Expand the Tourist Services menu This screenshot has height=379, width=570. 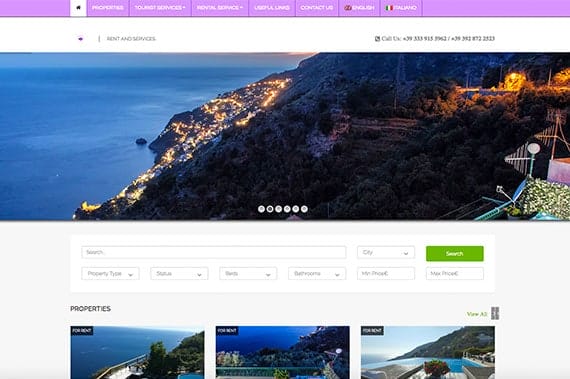point(160,8)
